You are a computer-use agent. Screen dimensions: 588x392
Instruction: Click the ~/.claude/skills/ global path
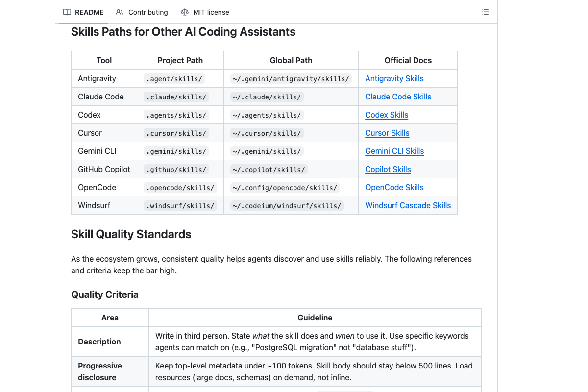pos(267,97)
